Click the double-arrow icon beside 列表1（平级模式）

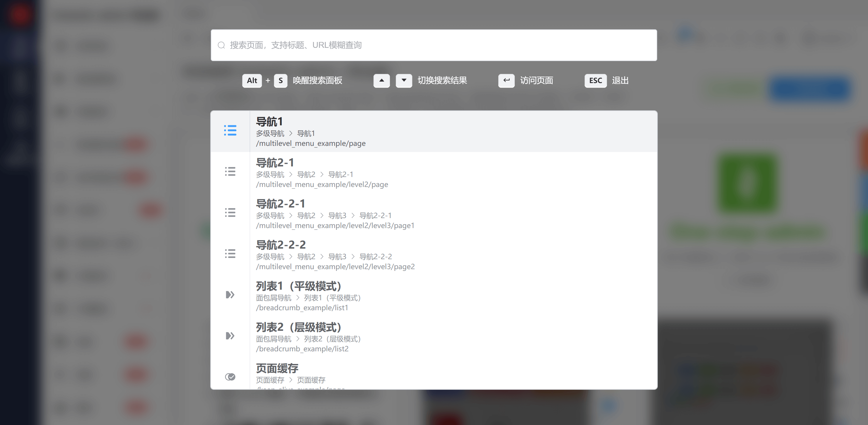[230, 295]
